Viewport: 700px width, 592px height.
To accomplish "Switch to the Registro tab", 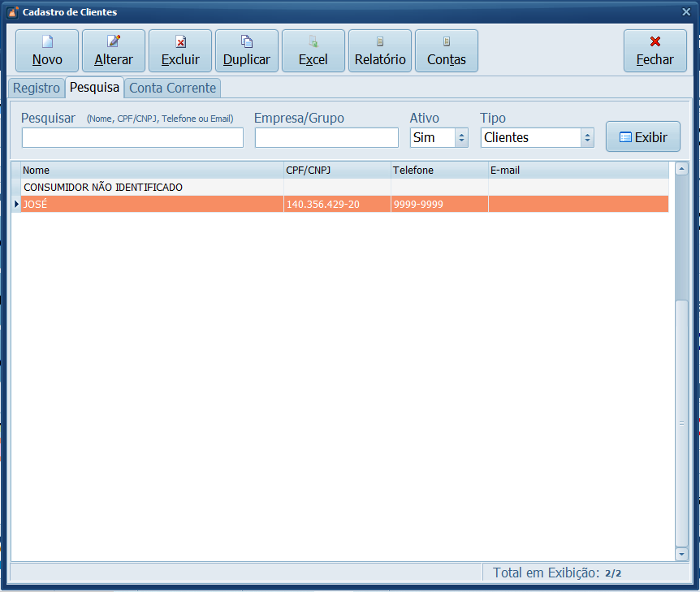I will click(x=37, y=88).
